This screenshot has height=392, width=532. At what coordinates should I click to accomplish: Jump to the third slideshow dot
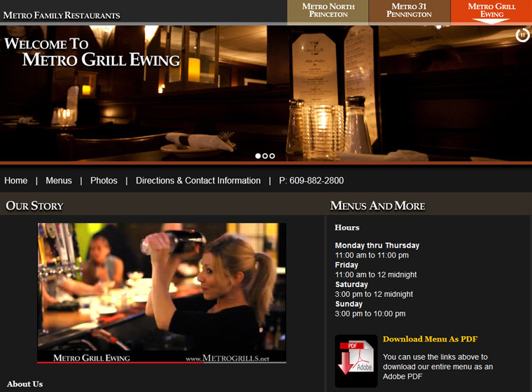272,156
